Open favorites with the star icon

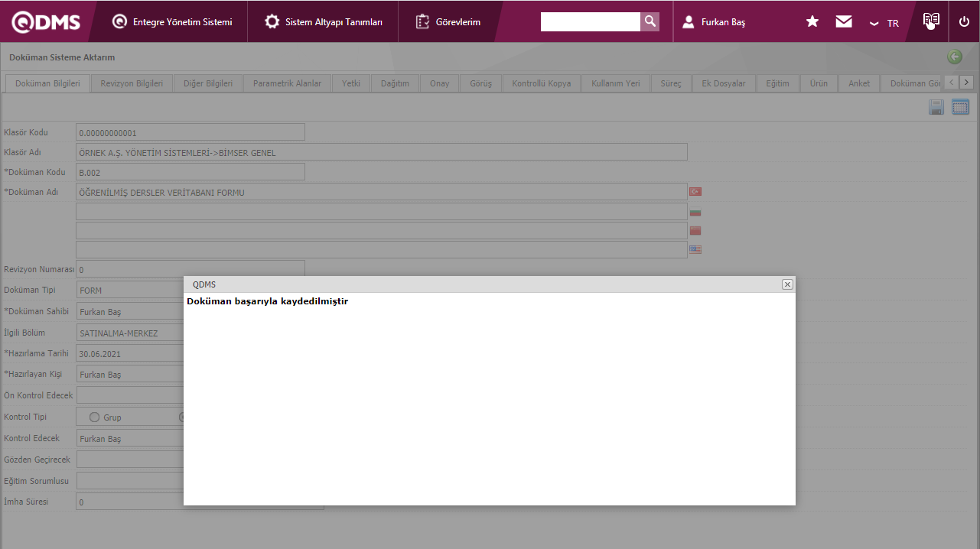812,22
